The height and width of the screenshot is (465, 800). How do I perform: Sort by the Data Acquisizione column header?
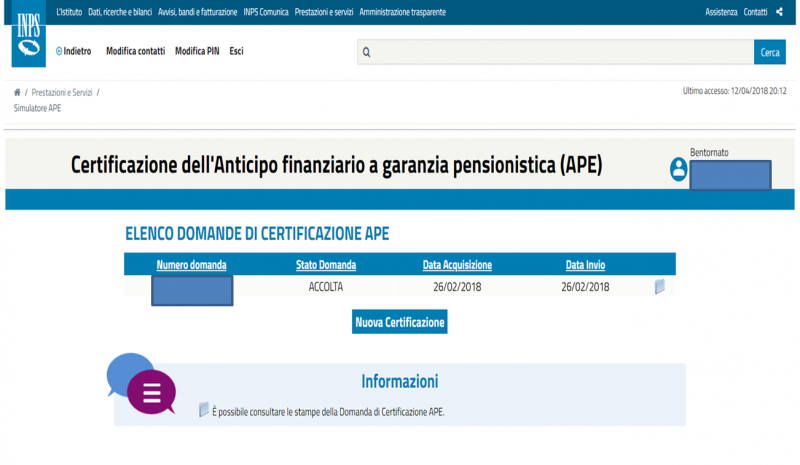point(457,265)
